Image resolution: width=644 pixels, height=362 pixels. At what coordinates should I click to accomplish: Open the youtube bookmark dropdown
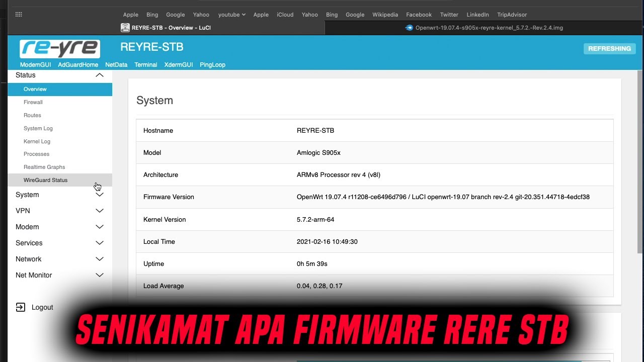[231, 15]
